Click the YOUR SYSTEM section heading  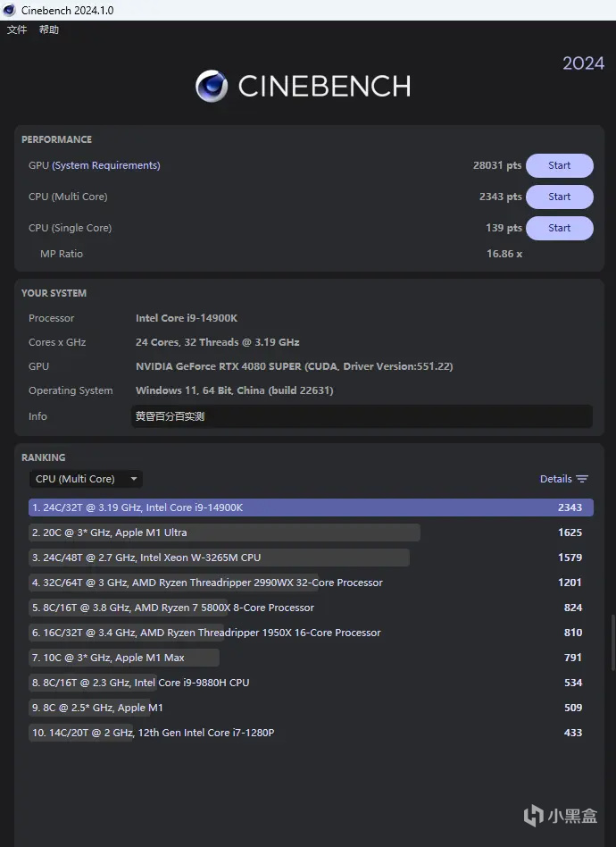coord(54,293)
